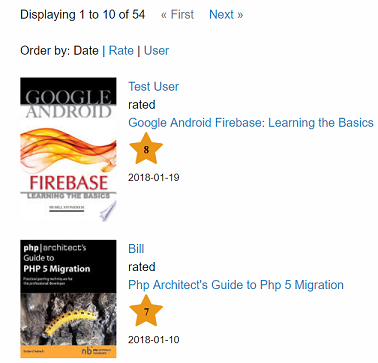Open Php Architect's Guide to Php 5 Migration
Screen dimensions: 378x363
[x=236, y=285]
